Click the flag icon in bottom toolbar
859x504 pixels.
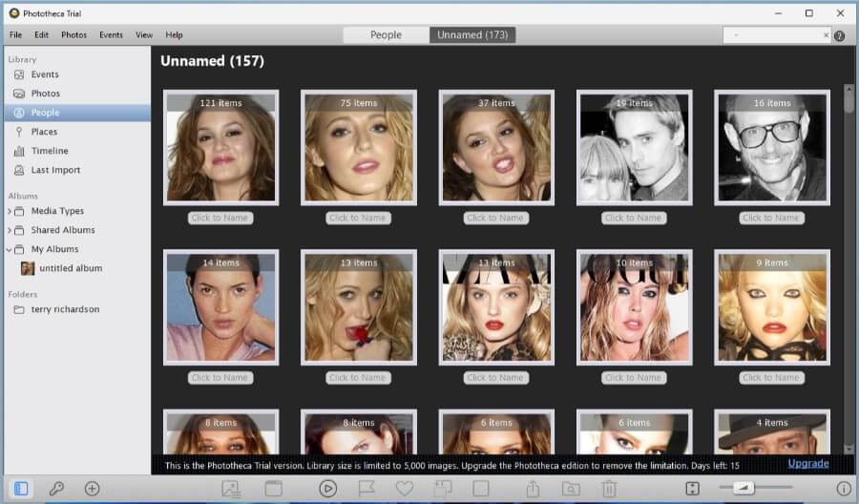[x=367, y=489]
